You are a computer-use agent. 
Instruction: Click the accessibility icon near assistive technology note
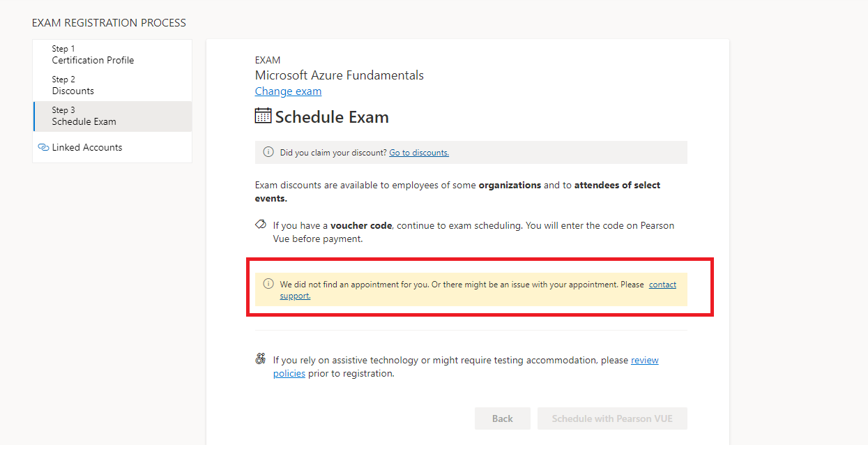coord(260,358)
